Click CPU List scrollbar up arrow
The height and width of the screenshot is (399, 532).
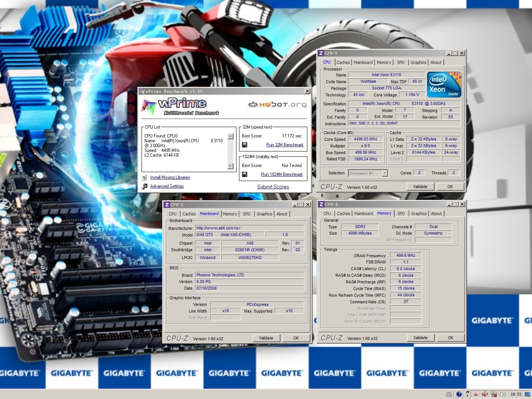pyautogui.click(x=231, y=136)
